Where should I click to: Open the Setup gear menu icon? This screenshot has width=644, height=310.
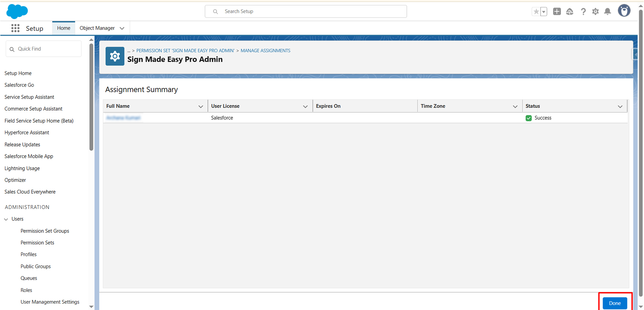click(x=595, y=12)
